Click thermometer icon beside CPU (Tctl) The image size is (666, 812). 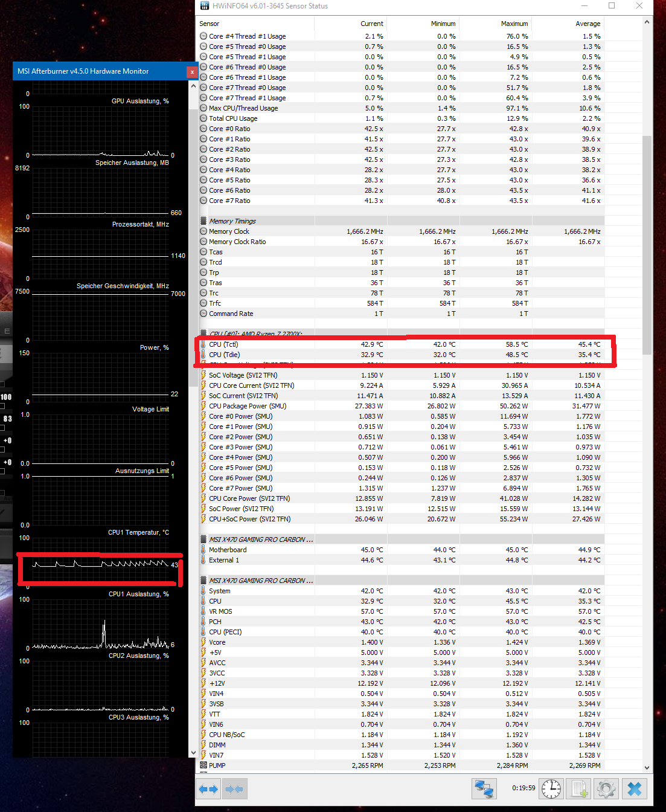pyautogui.click(x=203, y=344)
